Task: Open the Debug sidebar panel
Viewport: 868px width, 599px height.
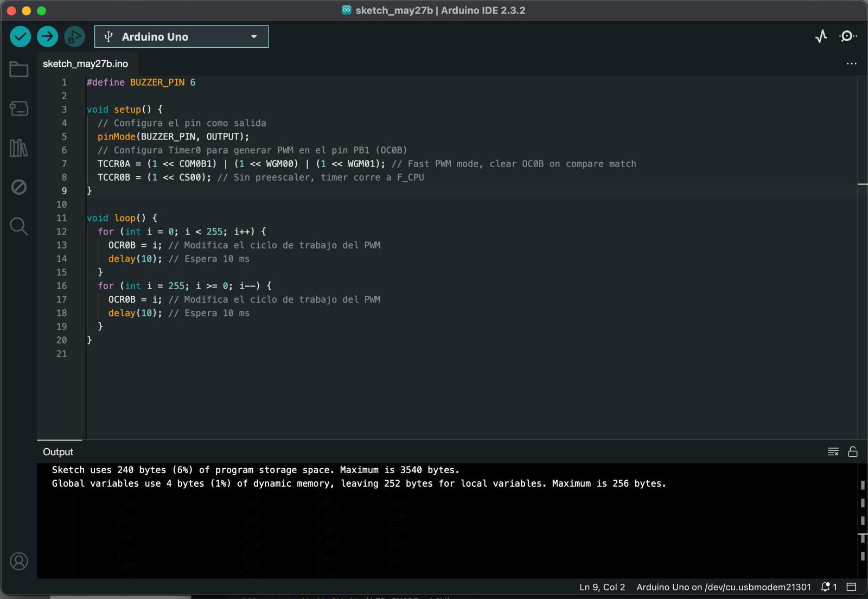Action: pos(19,187)
